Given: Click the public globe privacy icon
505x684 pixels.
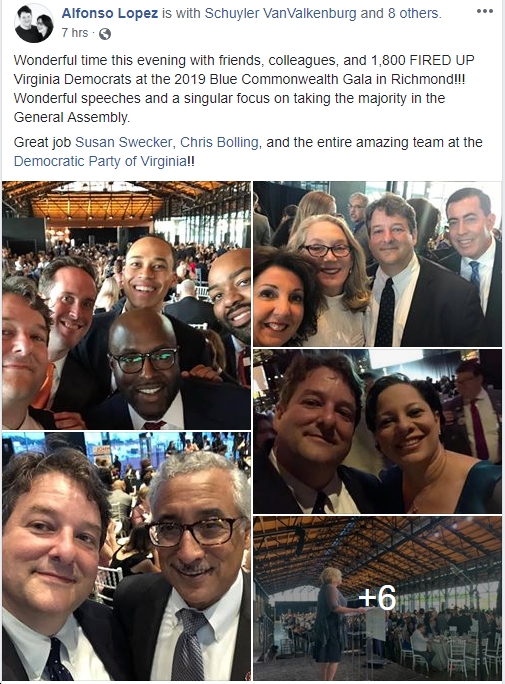Looking at the screenshot, I should pos(105,34).
